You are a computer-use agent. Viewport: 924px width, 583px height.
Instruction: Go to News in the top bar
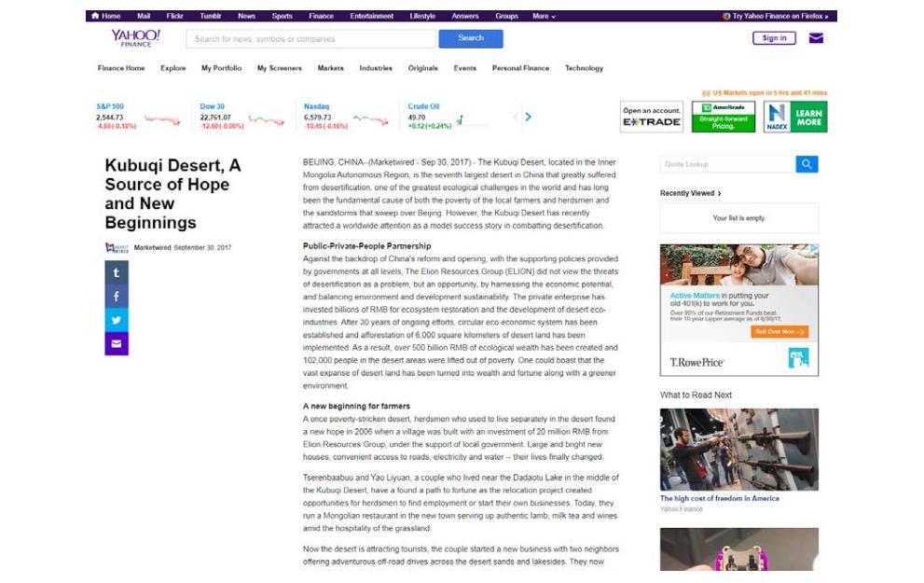(247, 16)
